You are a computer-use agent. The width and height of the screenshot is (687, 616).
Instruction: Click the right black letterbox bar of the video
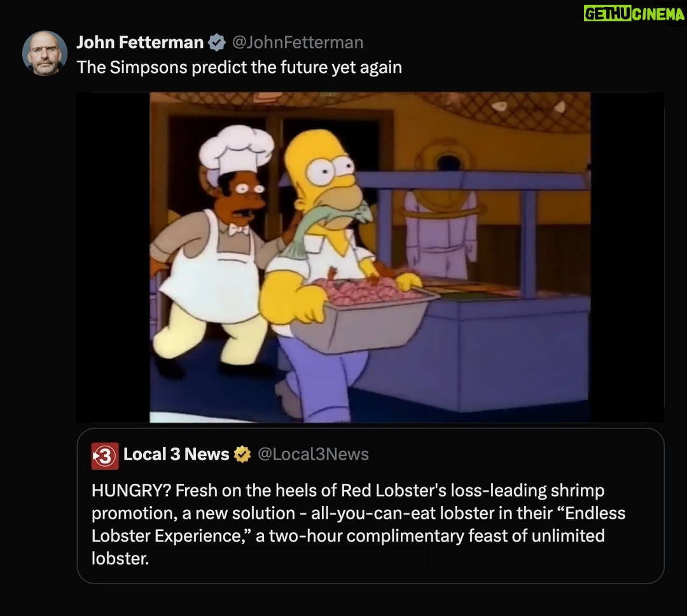pyautogui.click(x=627, y=257)
